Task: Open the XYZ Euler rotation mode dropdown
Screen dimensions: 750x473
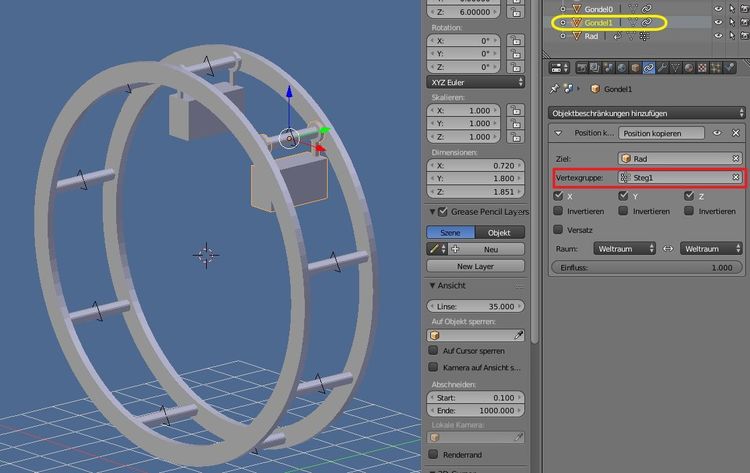Action: click(475, 82)
